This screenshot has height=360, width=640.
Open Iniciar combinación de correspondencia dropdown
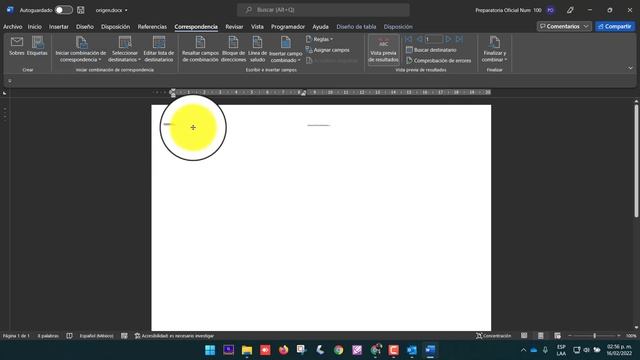point(80,49)
